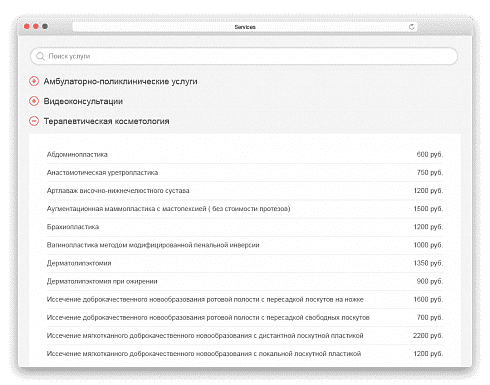490x385 pixels.
Task: Collapse Терапевтическая косметология minus icon
Action: pyautogui.click(x=34, y=121)
